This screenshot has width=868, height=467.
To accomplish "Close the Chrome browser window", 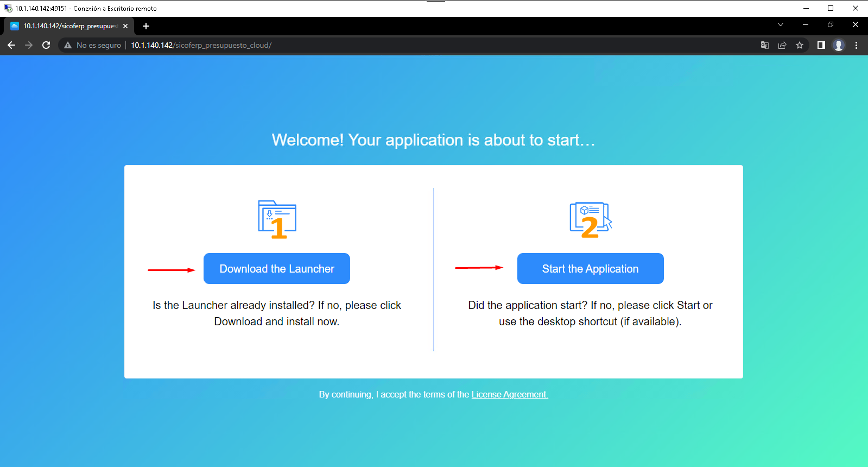I will click(856, 24).
